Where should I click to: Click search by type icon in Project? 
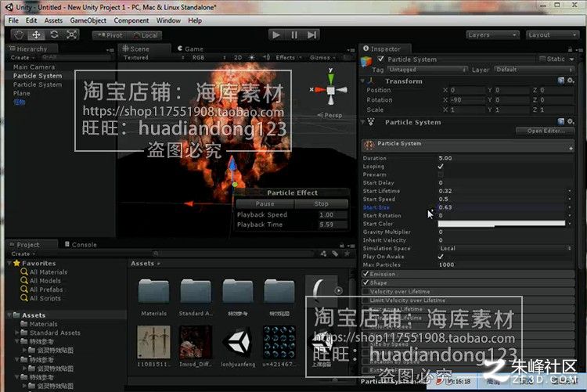[x=323, y=254]
